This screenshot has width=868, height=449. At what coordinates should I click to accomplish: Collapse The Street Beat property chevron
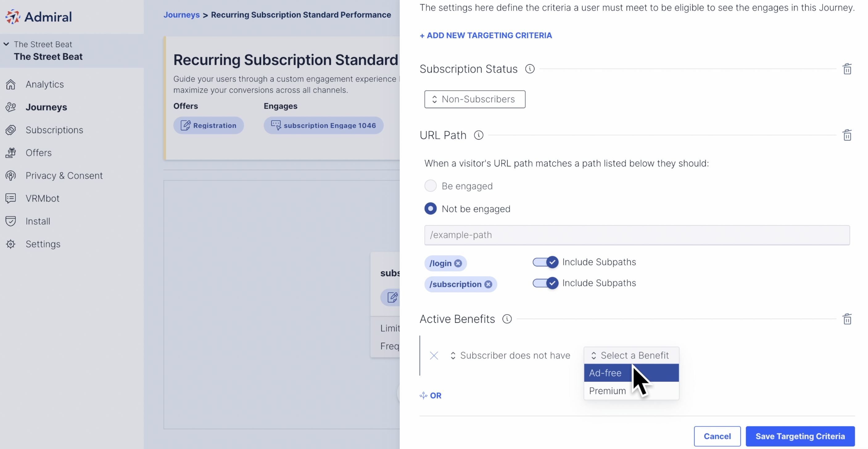(6, 44)
